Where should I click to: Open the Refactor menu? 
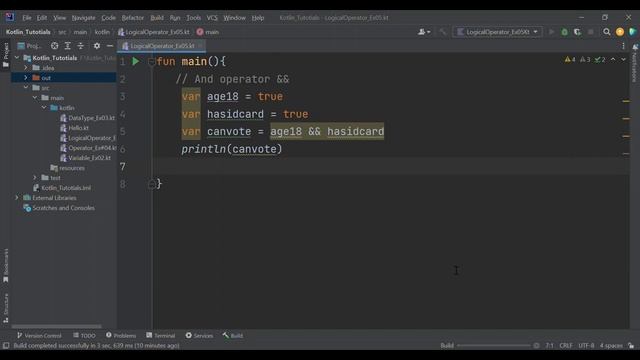[133, 18]
